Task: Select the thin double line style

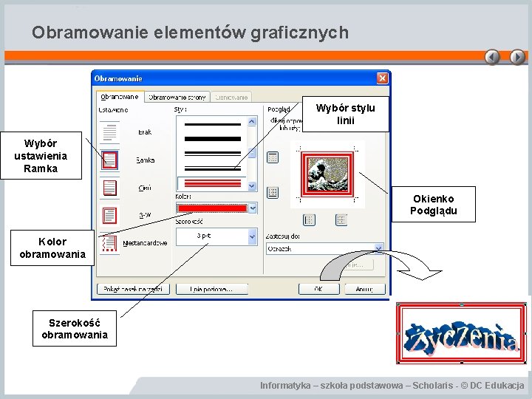Action: 213,154
